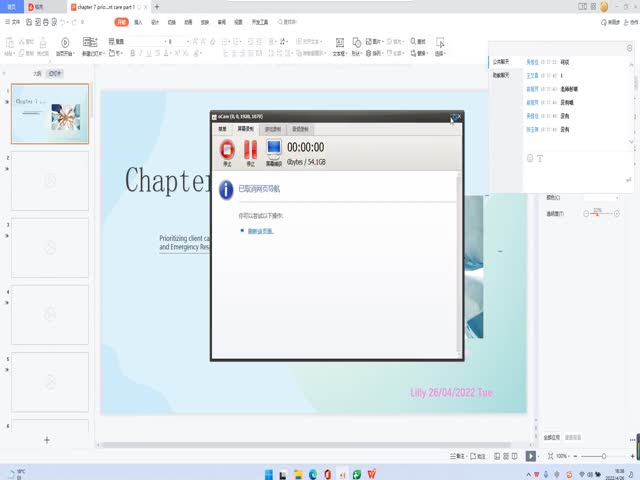Image resolution: width=640 pixels, height=480 pixels.
Task: Click the Windows Start button on taskbar
Action: 268,473
